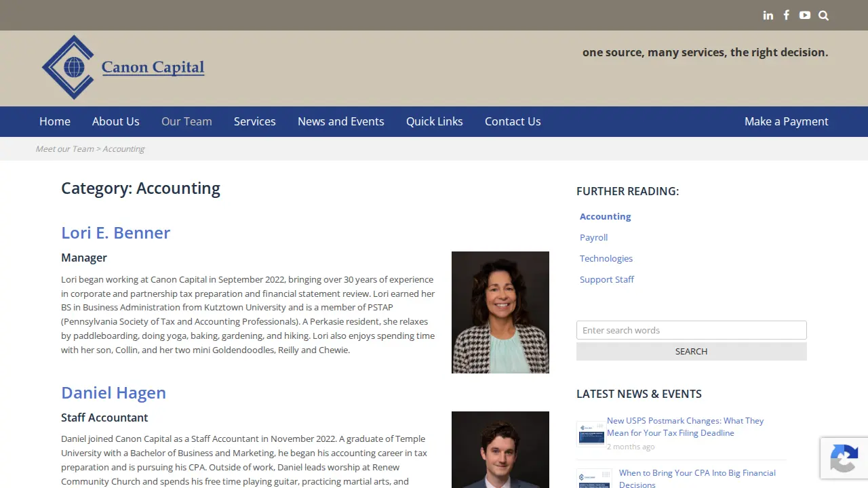Screen dimensions: 868x488
Task: Click the SEARCH button
Action: 692,351
